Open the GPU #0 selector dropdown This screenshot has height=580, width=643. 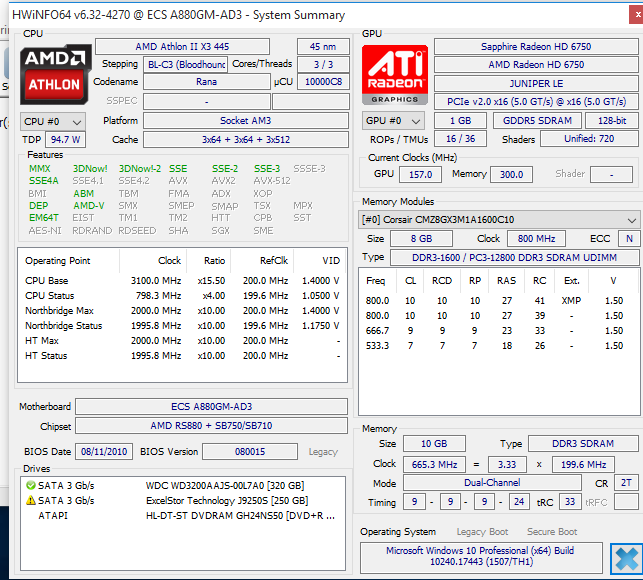[393, 121]
